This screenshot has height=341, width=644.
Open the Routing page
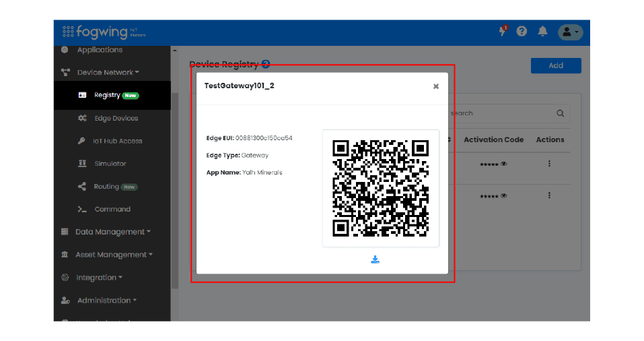(x=106, y=186)
